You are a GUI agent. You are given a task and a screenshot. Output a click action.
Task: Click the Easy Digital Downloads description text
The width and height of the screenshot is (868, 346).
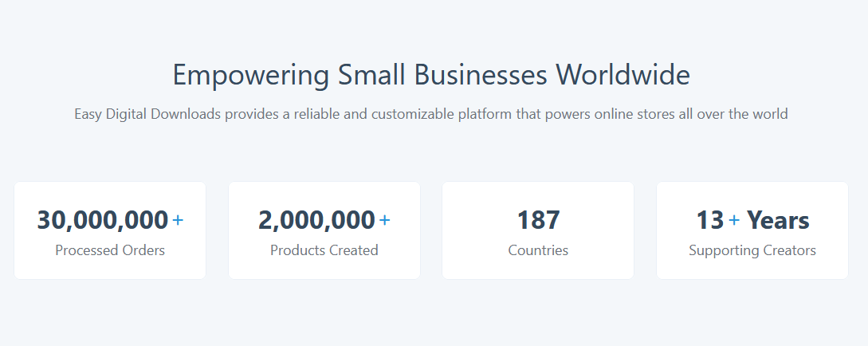pyautogui.click(x=431, y=115)
